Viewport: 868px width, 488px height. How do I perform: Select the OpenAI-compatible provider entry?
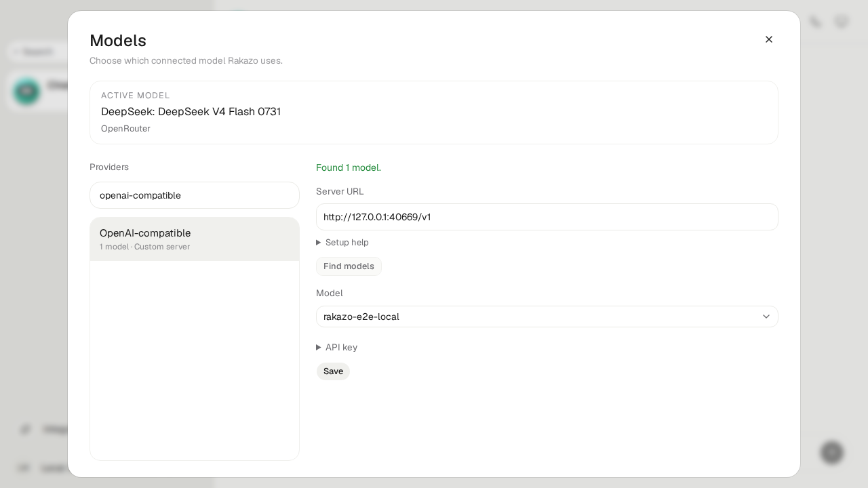[195, 239]
